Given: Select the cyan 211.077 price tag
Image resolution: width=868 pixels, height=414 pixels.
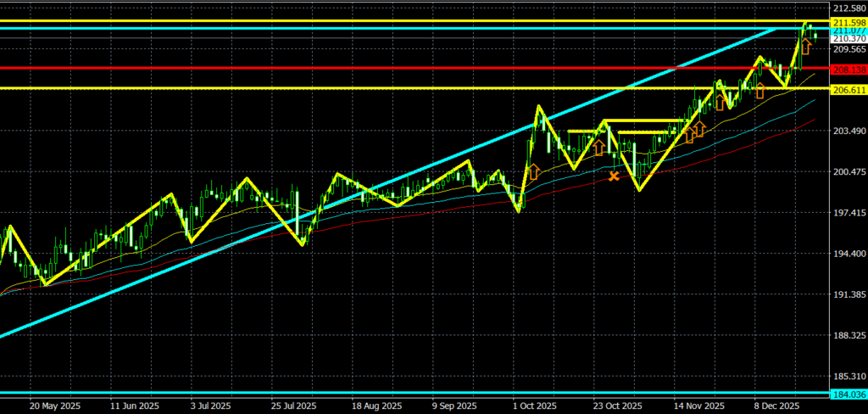Looking at the screenshot, I should click(849, 31).
